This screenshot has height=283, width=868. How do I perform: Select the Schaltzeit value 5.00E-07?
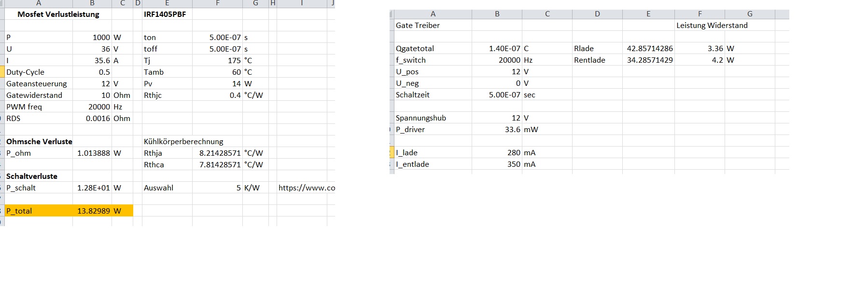[497, 94]
